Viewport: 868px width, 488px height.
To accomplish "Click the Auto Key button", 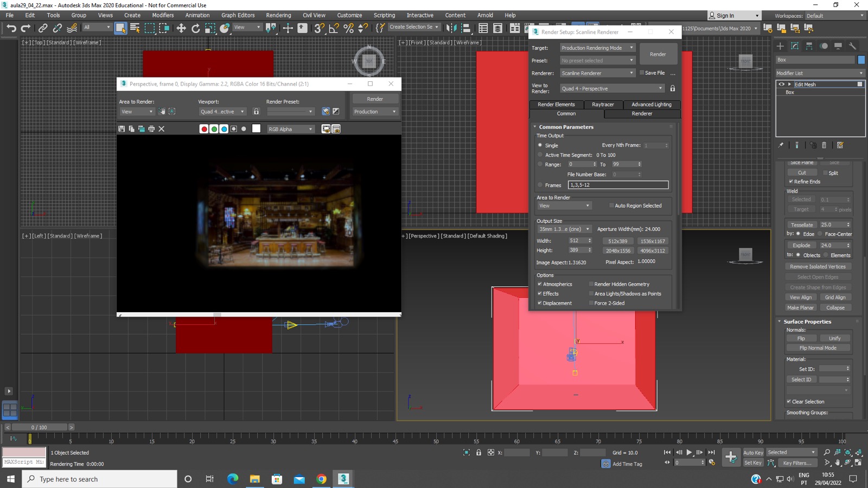I will click(753, 453).
